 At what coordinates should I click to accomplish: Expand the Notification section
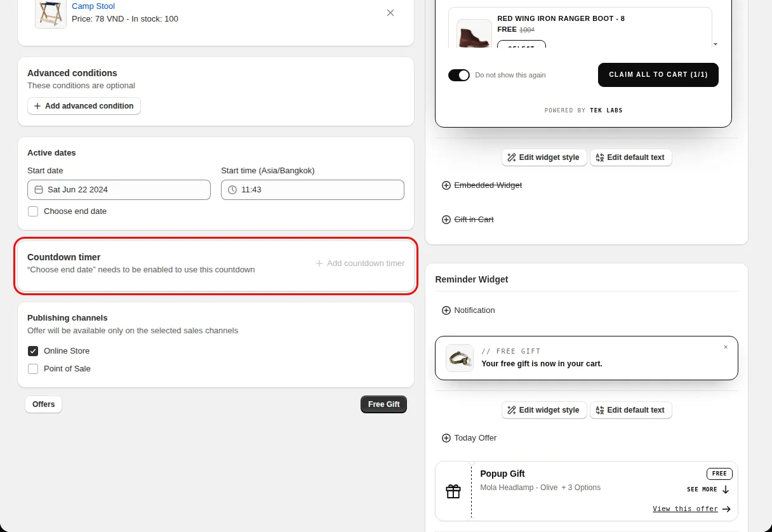click(x=469, y=310)
